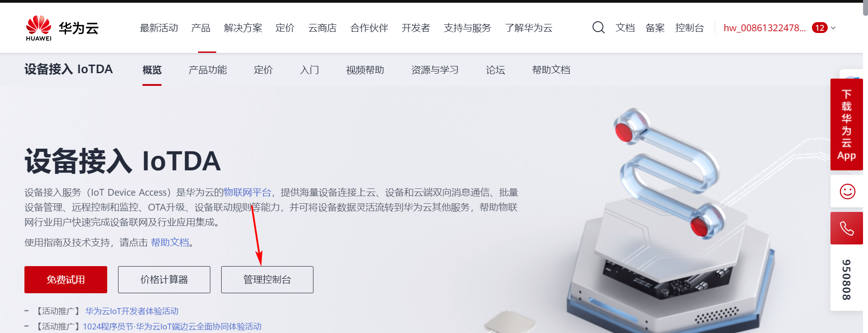Switch to the 产品功能 tab
868x333 pixels.
click(x=208, y=70)
